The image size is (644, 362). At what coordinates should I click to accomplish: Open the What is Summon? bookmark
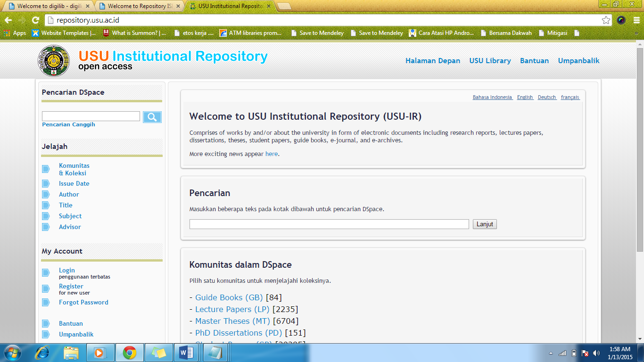coord(134,33)
